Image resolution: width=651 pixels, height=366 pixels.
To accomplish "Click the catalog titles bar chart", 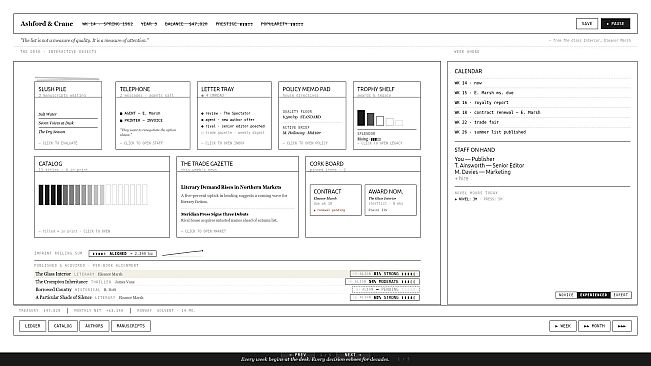I will coord(93,195).
